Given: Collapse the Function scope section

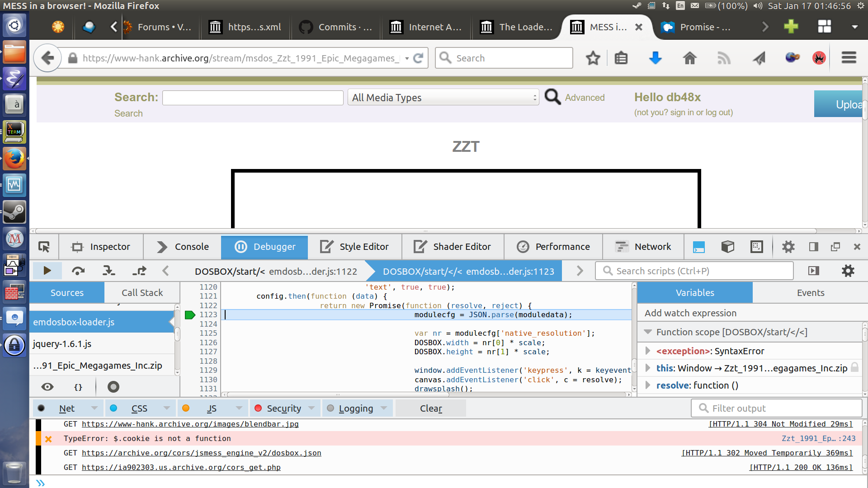Looking at the screenshot, I should coord(648,332).
